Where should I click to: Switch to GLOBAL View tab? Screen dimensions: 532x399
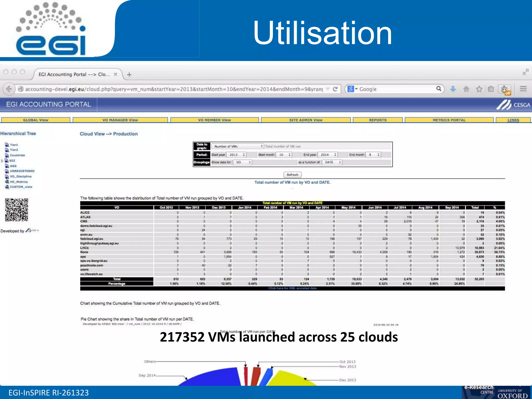tap(36, 120)
